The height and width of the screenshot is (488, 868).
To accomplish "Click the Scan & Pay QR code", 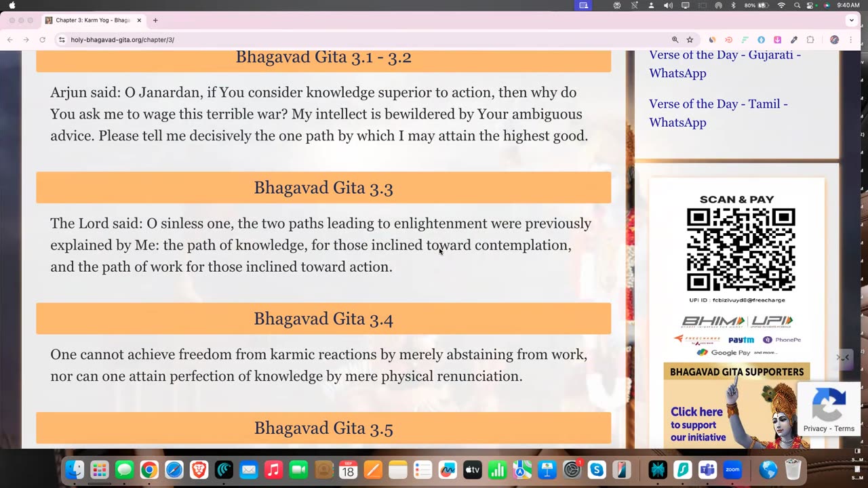I will [x=741, y=249].
